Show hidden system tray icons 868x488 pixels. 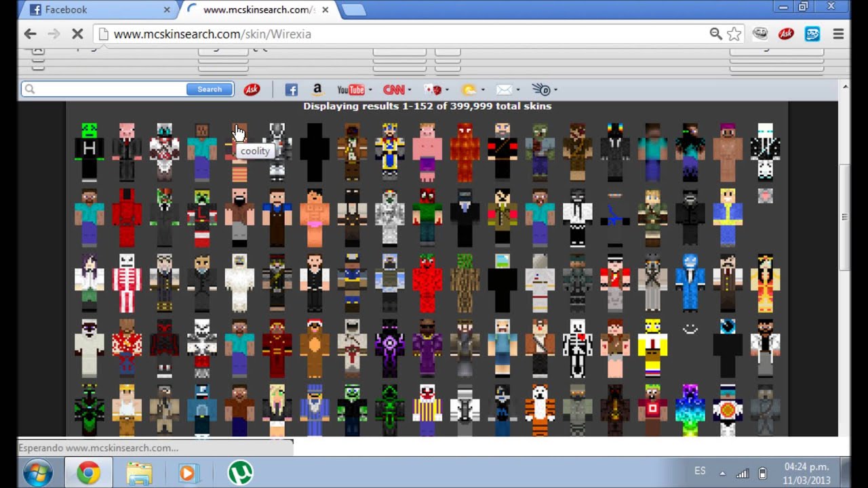(x=722, y=474)
